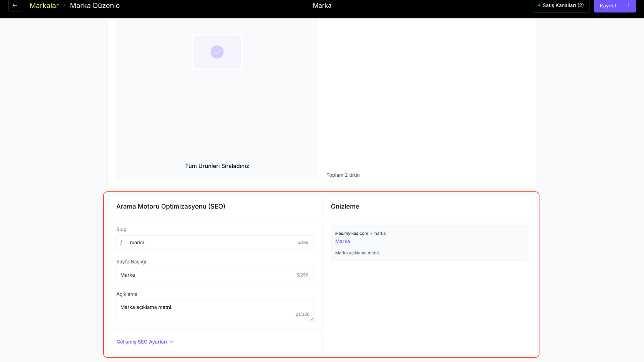Click the Arama Motoru Optimizasyonu (SEO) heading
Image resolution: width=644 pixels, height=362 pixels.
pyautogui.click(x=171, y=206)
